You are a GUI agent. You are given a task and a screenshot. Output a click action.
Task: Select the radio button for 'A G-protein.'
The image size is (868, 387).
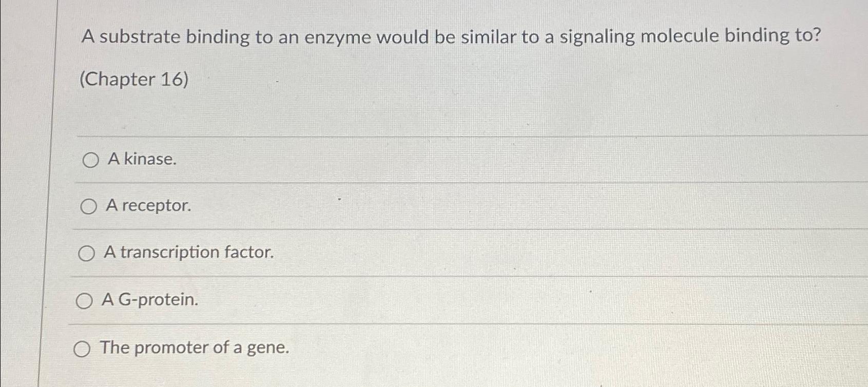click(x=86, y=301)
